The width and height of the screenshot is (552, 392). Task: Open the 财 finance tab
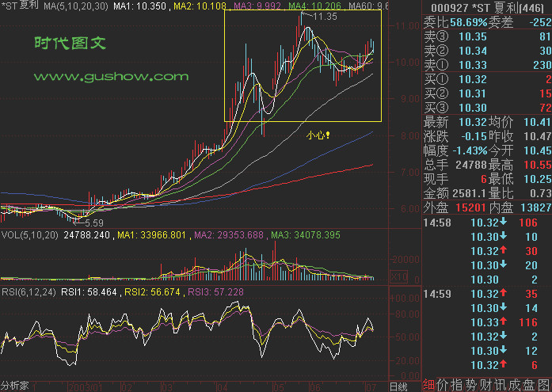[486, 386]
